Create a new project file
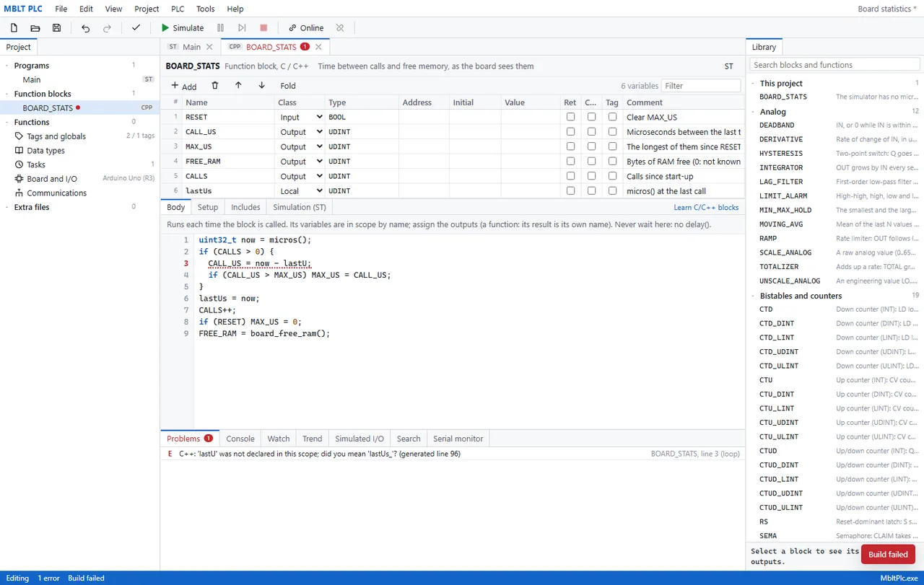 (x=14, y=28)
